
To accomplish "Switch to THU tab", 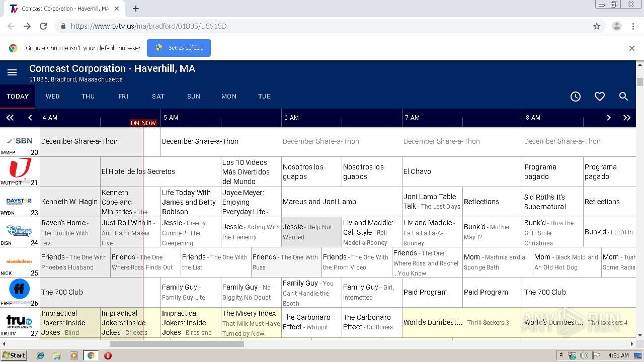I will [88, 97].
